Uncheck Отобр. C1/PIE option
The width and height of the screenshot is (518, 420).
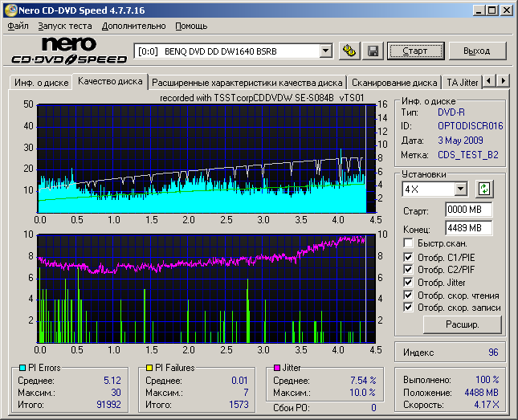coord(410,256)
